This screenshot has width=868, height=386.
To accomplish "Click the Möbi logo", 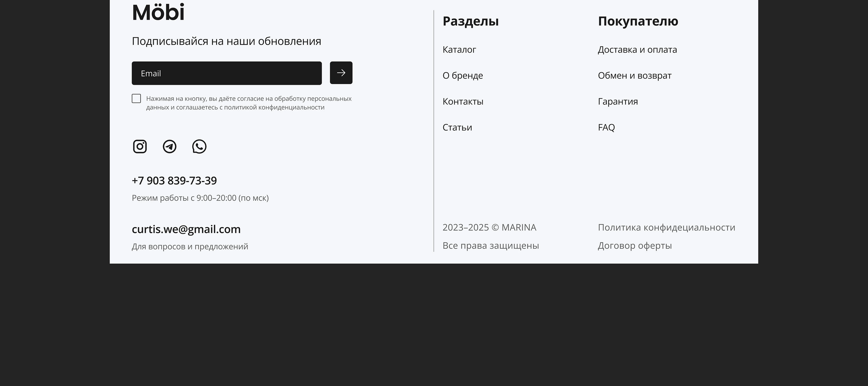I will [158, 13].
